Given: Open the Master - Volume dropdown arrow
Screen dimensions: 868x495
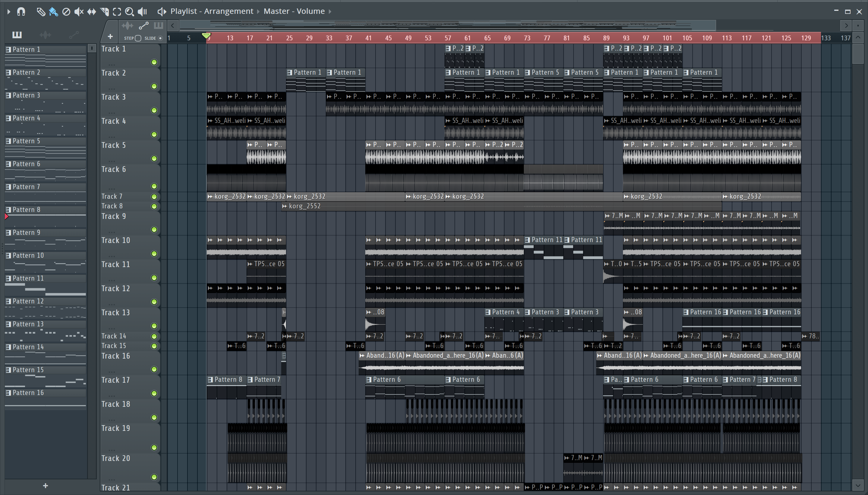Looking at the screenshot, I should (x=330, y=11).
